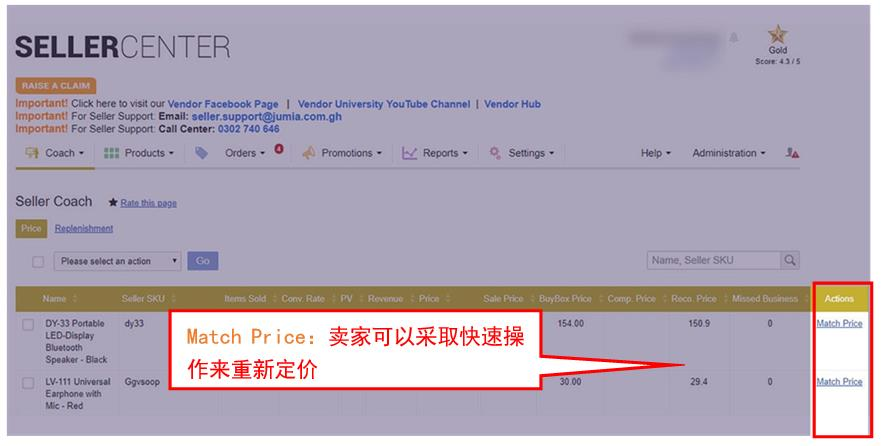This screenshot has height=446, width=881.
Task: Click the Orders tag icon
Action: click(x=201, y=153)
